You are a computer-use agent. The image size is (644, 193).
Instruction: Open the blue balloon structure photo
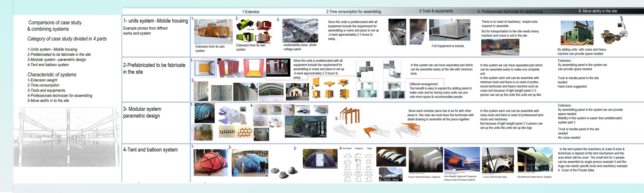pos(250,163)
